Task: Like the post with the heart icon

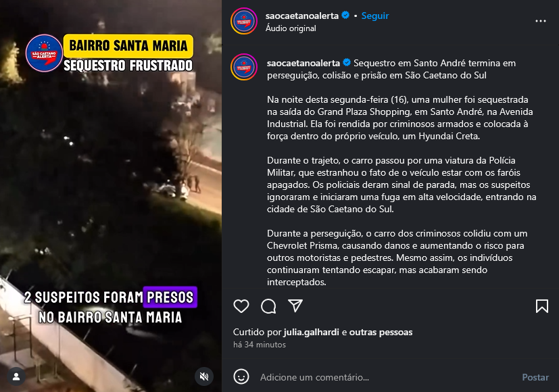Action: click(x=241, y=306)
